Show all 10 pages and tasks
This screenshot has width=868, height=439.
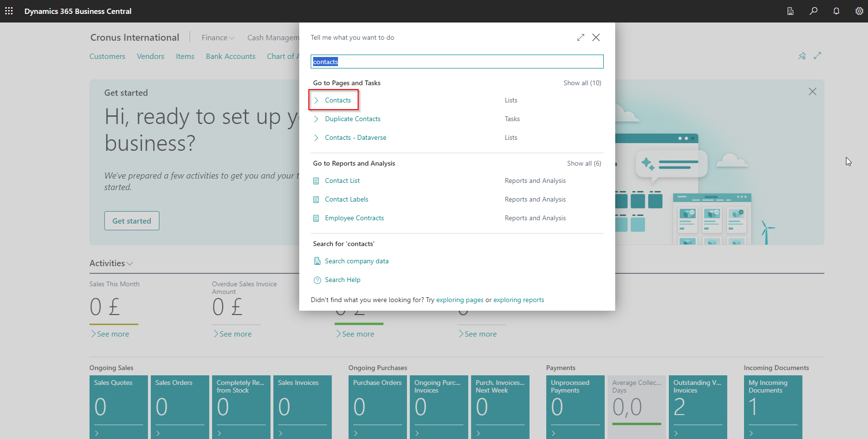coord(582,83)
